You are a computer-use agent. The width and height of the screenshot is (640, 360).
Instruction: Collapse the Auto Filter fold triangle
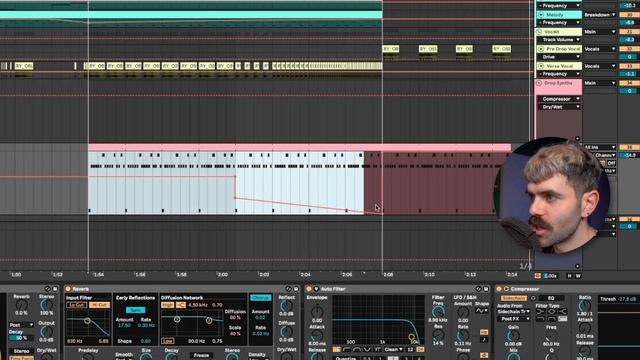click(316, 289)
